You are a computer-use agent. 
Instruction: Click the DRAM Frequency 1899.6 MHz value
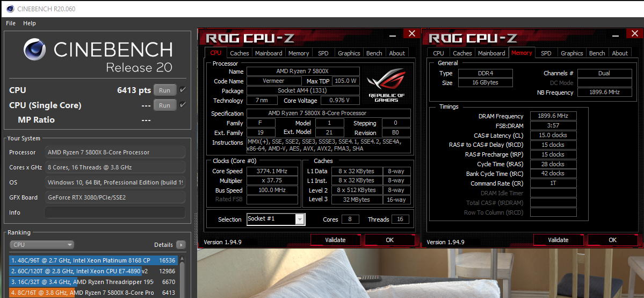tap(553, 116)
